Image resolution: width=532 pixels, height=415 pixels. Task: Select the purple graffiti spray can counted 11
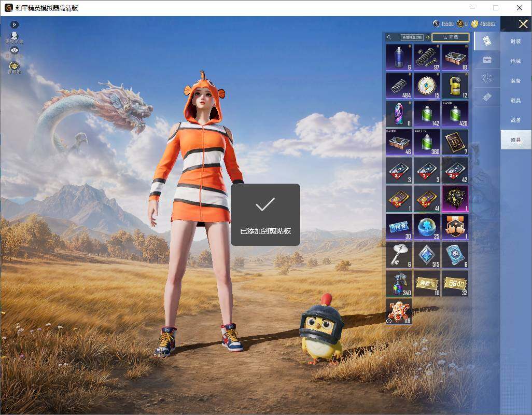pos(399,114)
